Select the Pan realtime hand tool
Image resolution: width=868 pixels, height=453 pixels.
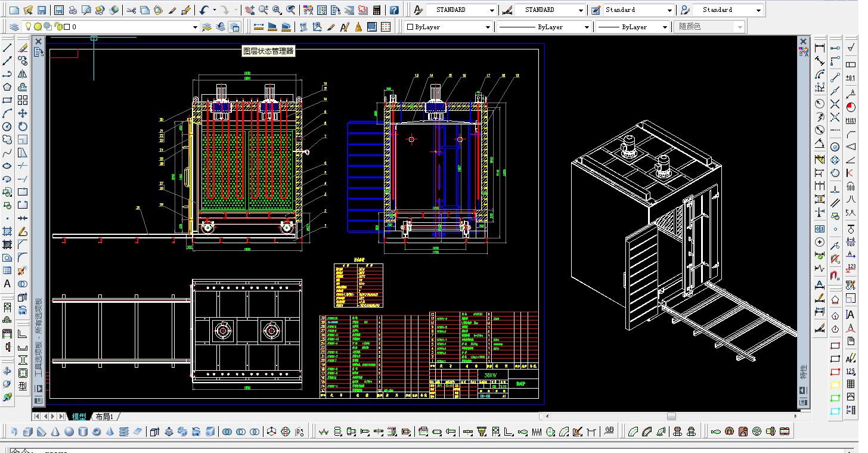250,10
